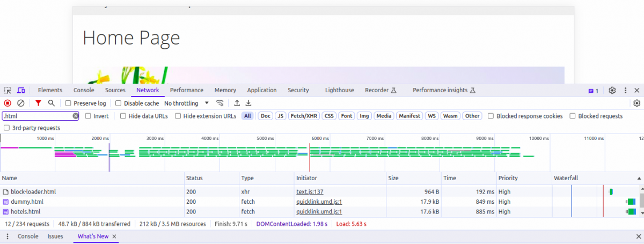Check 3rd-party requests
The image size is (644, 244).
point(6,128)
